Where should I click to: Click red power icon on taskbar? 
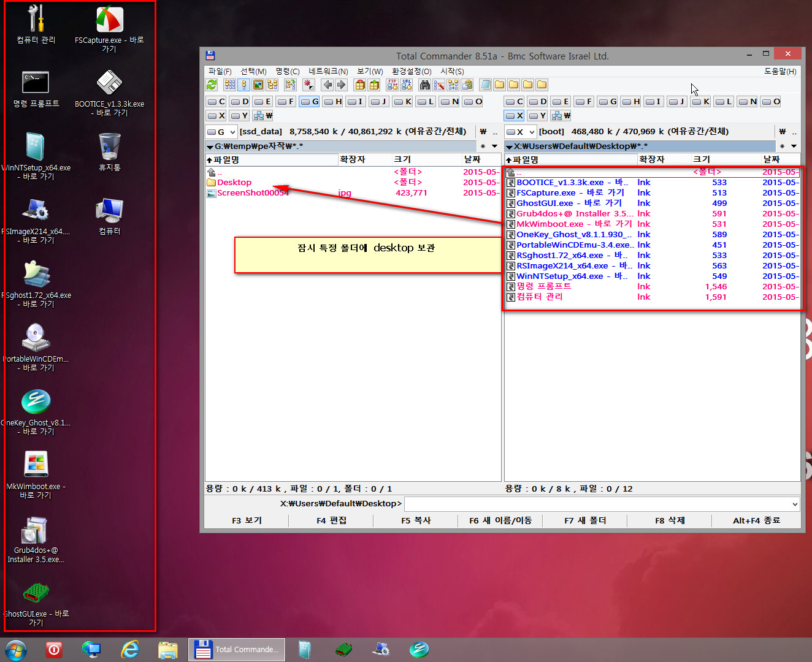coord(54,649)
